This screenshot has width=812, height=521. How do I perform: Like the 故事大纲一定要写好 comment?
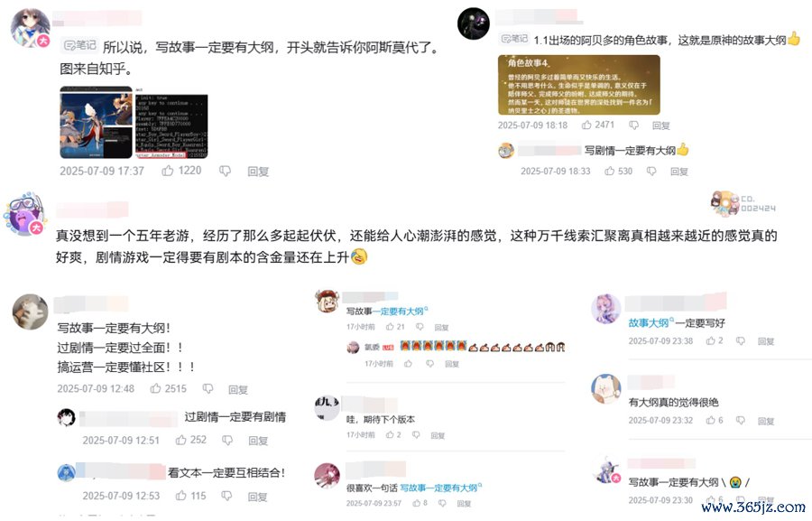[711, 340]
